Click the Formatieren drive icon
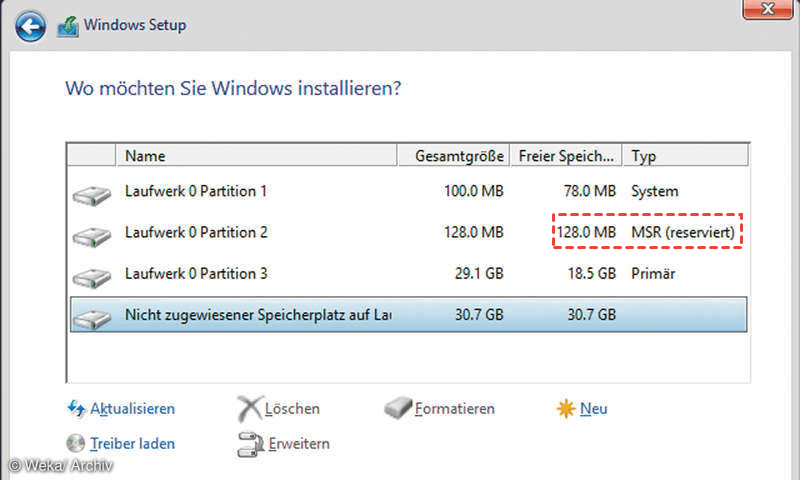The height and width of the screenshot is (480, 800). point(398,409)
